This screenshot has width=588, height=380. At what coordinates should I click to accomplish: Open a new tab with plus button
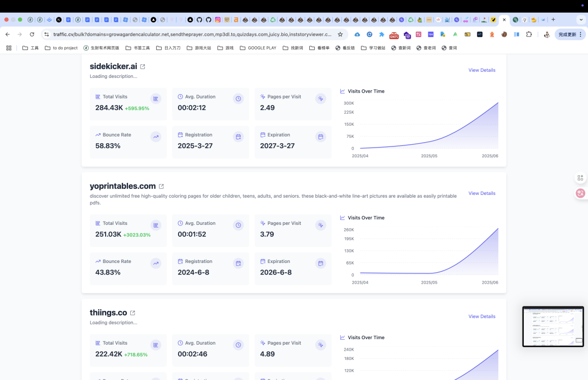(x=553, y=20)
